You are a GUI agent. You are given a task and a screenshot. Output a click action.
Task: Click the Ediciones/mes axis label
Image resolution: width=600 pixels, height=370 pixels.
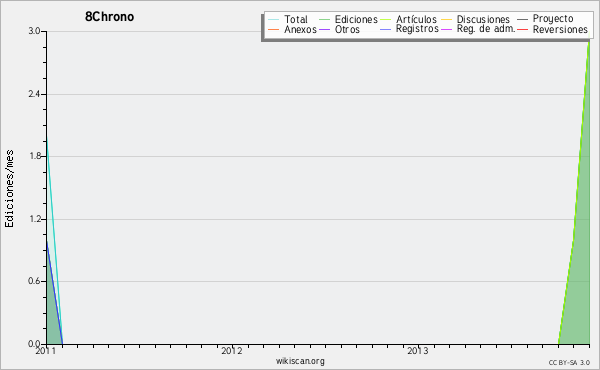coord(9,189)
